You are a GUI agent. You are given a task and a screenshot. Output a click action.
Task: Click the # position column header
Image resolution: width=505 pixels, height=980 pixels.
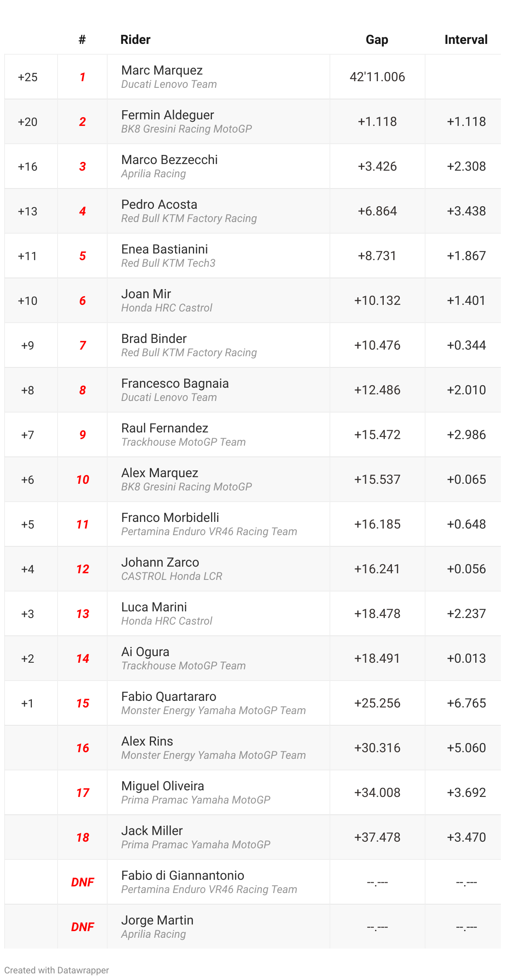pyautogui.click(x=82, y=40)
